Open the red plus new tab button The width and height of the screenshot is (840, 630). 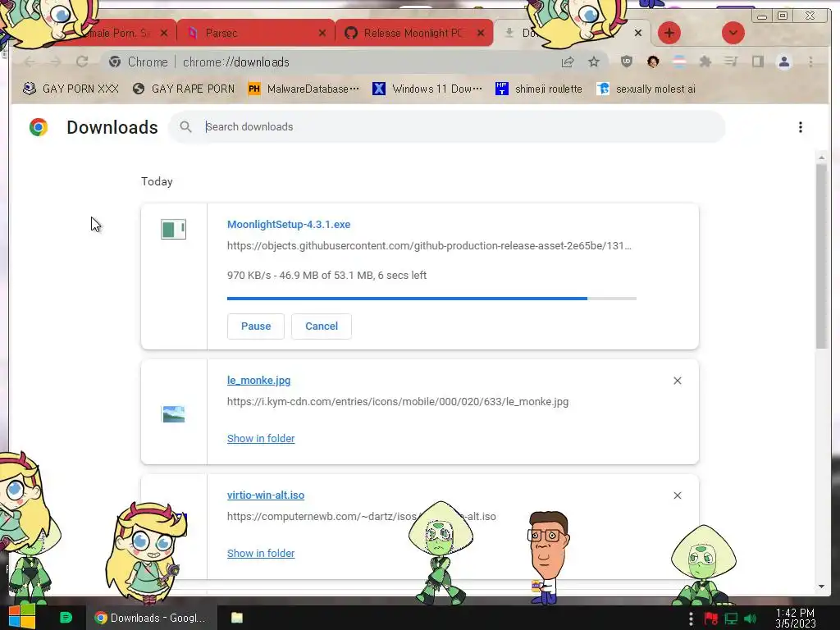[x=669, y=33]
